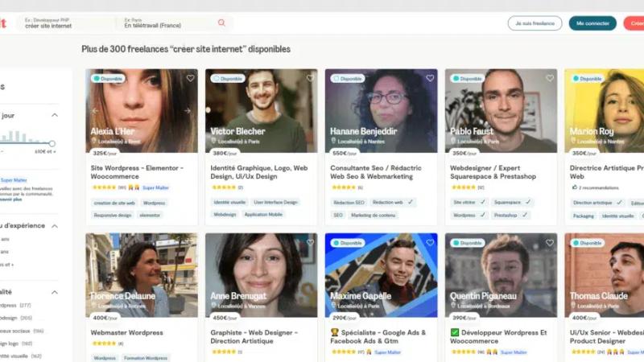Click location pin on Hanane Benjeddir card
The image size is (644, 362).
[x=333, y=141]
